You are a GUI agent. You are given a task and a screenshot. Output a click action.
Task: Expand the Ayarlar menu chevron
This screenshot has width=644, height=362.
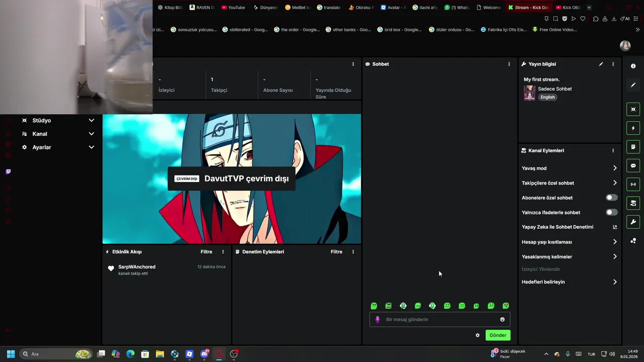click(x=91, y=147)
